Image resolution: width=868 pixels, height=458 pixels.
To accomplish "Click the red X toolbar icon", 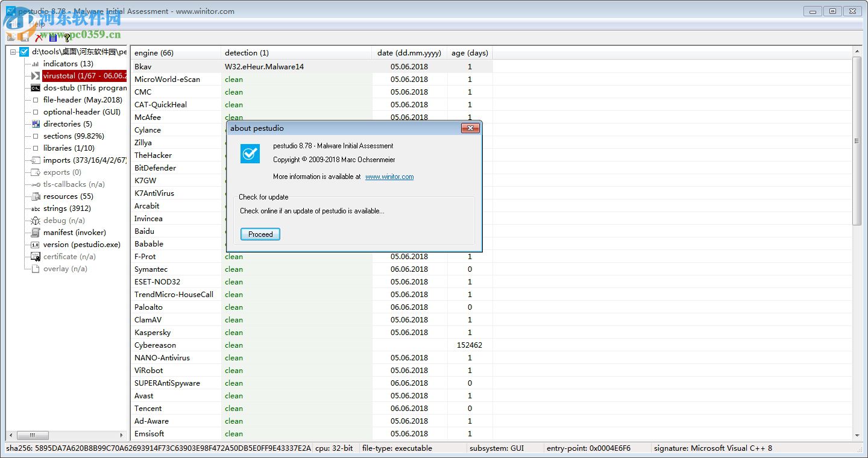I will click(39, 37).
